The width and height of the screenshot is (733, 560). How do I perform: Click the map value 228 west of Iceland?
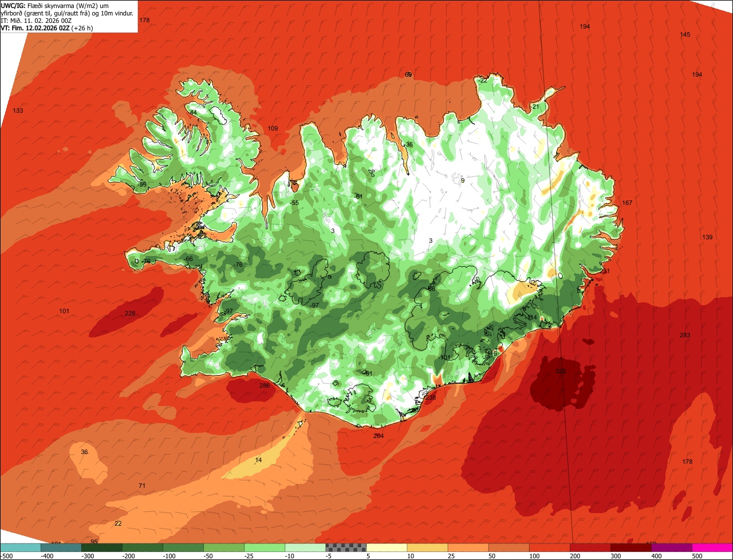130,313
